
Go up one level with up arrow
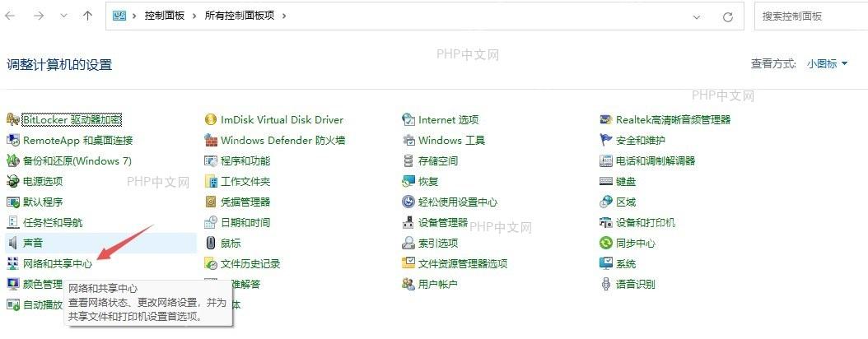pos(87,16)
